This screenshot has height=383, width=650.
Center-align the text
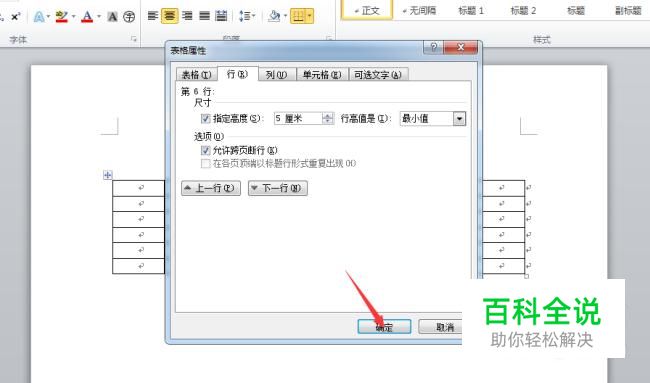coord(170,16)
